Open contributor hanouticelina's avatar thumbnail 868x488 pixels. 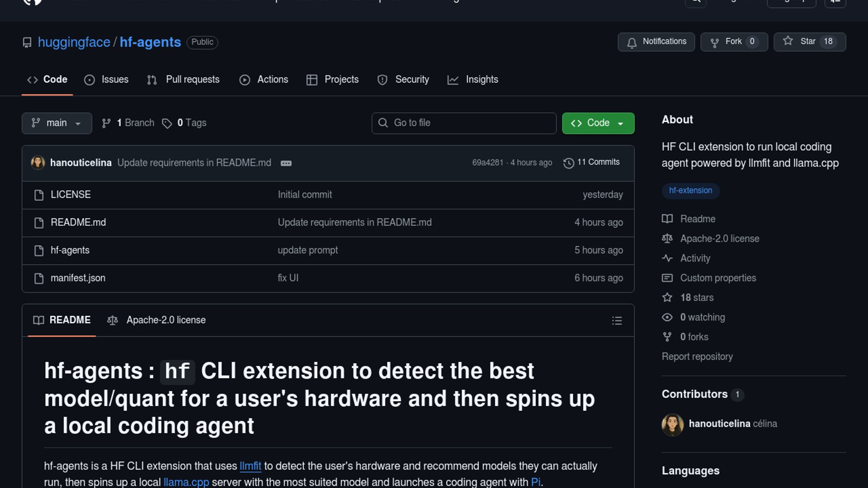(672, 424)
